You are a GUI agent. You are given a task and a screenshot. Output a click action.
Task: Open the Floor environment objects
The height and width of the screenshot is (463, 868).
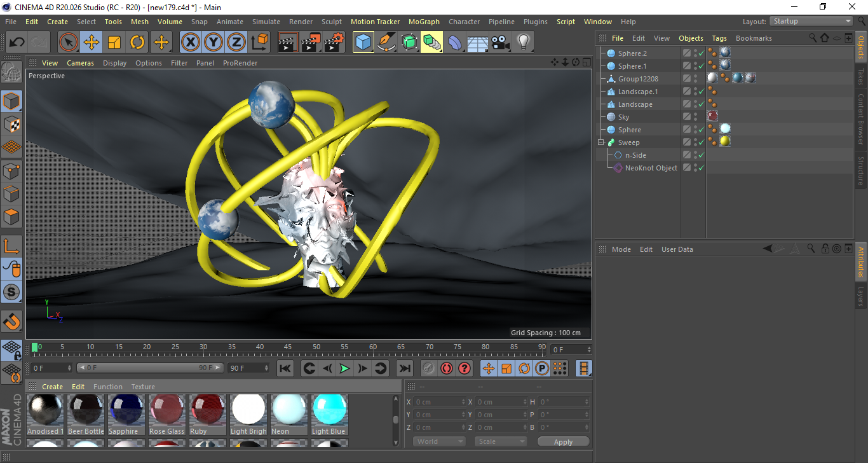[x=477, y=43]
